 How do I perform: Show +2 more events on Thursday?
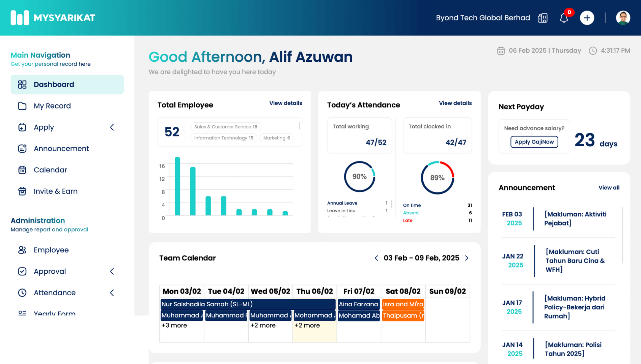[307, 325]
